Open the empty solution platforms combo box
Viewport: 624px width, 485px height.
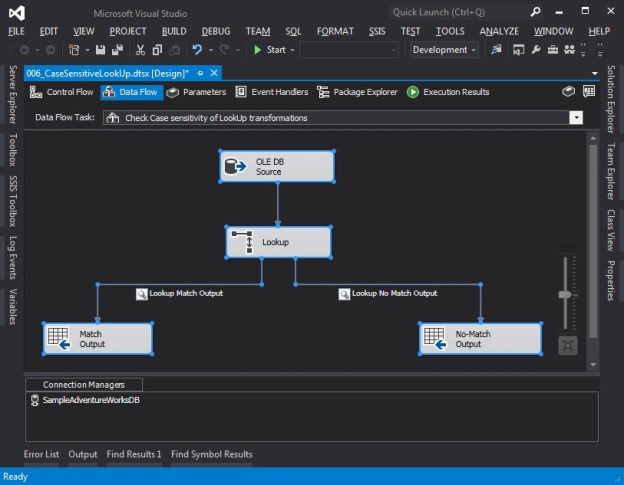(x=349, y=50)
